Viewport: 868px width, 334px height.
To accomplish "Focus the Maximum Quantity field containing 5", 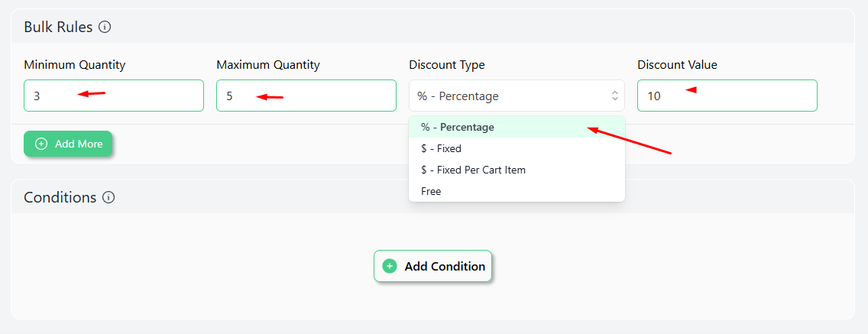I will click(306, 96).
